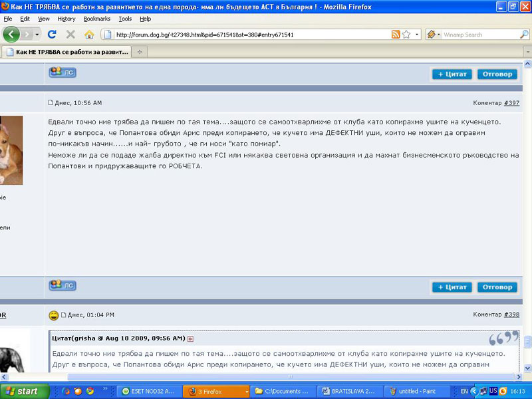532x399 pixels.
Task: Go back with the green Back arrow
Action: pyautogui.click(x=11, y=35)
